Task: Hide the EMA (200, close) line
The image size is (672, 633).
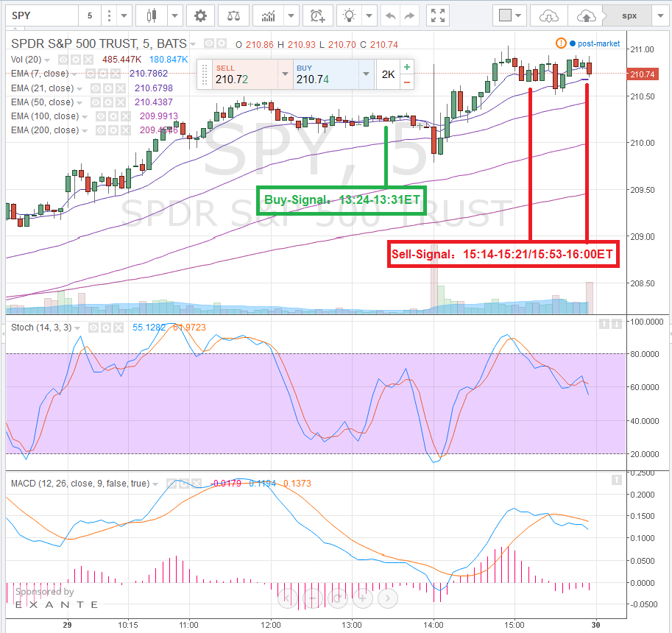Action: [101, 130]
